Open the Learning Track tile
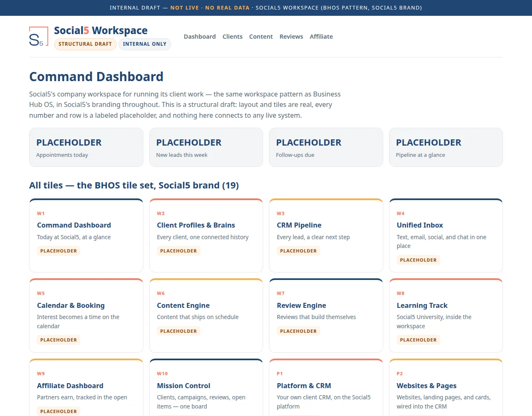Image resolution: width=532 pixels, height=416 pixels. 446,316
